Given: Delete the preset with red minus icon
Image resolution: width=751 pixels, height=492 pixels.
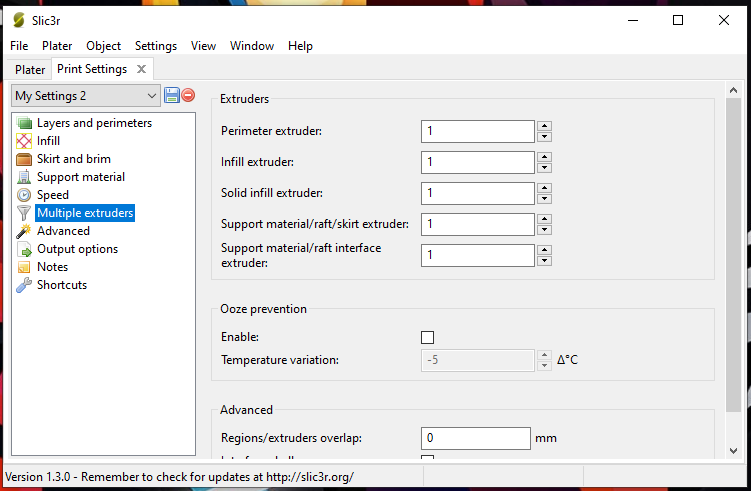Looking at the screenshot, I should [188, 95].
